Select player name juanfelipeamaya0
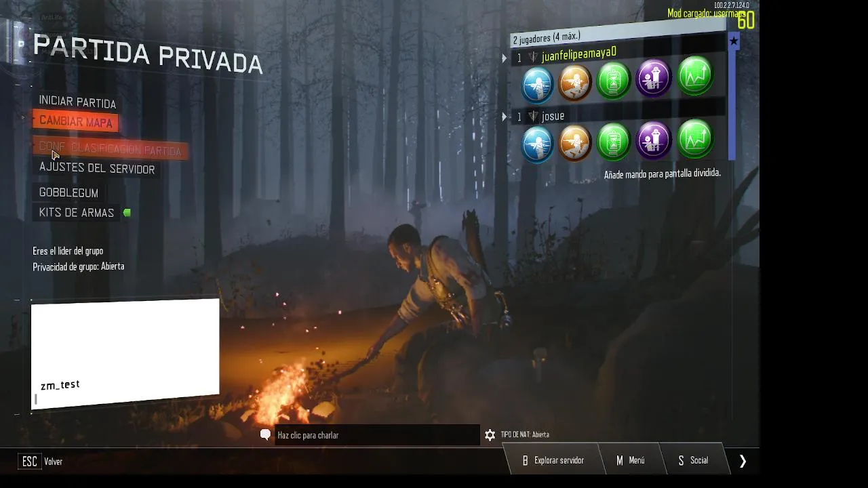Image resolution: width=868 pixels, height=488 pixels. tap(578, 54)
